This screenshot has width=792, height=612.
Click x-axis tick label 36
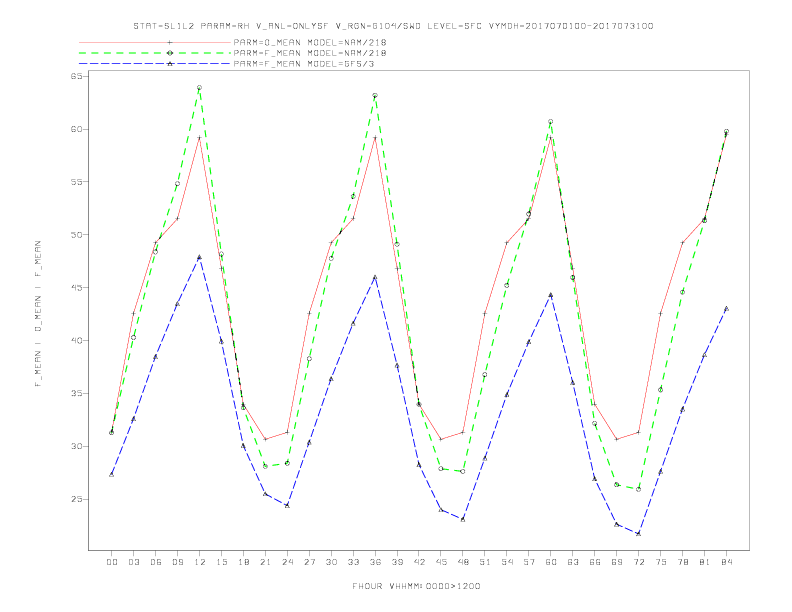375,562
